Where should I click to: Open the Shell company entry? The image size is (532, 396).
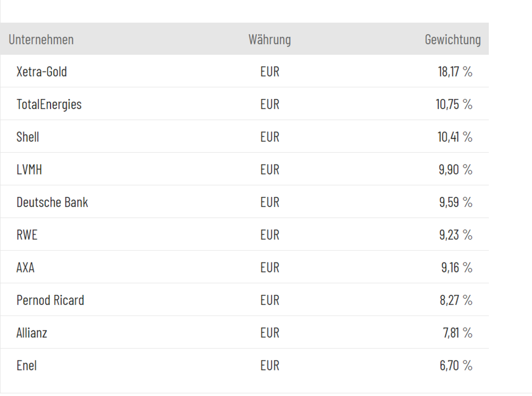coord(28,137)
